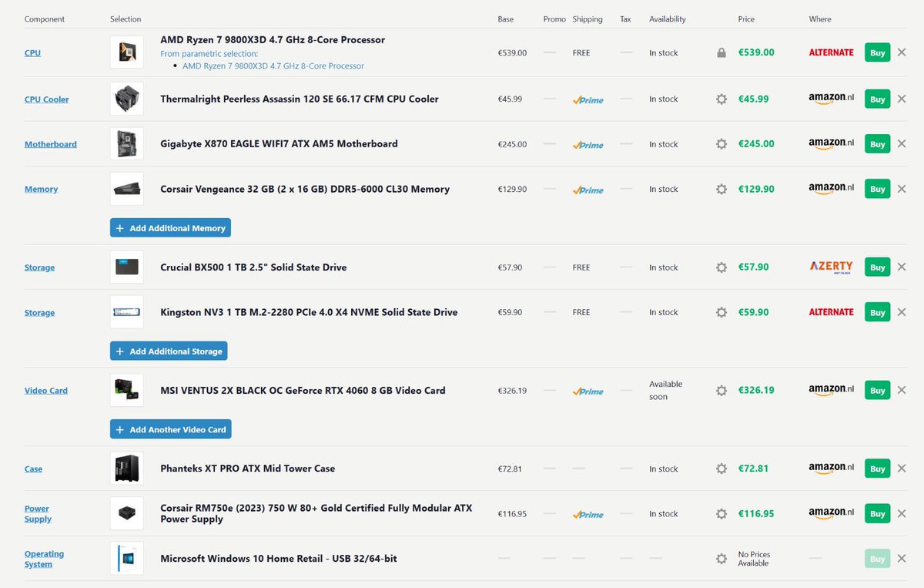Image resolution: width=924 pixels, height=588 pixels.
Task: Open settings gear for Gigabyte X870 motherboard
Action: (721, 144)
